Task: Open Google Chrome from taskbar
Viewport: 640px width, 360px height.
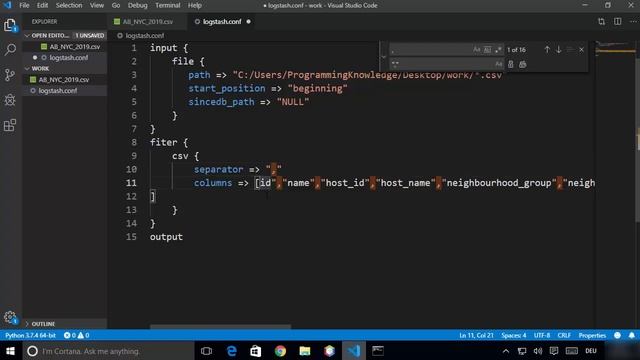Action: point(280,351)
